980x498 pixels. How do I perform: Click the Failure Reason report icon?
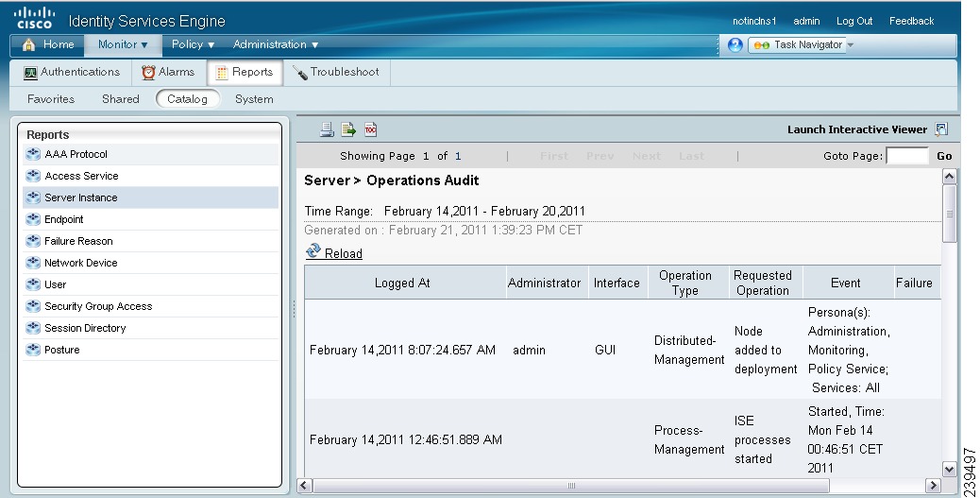(x=34, y=241)
